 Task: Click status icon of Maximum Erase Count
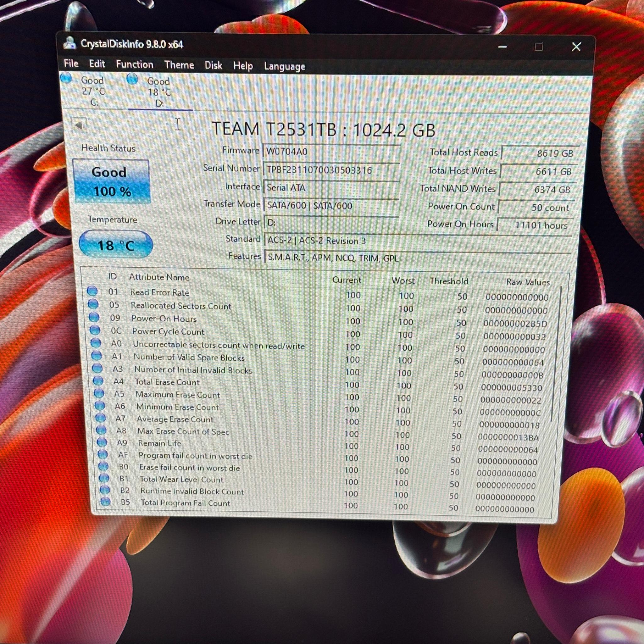[x=99, y=393]
